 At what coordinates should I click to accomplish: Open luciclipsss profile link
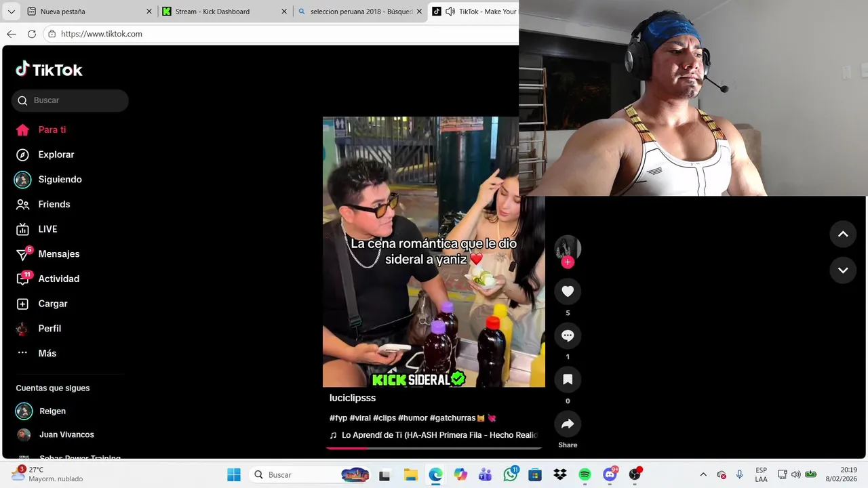[353, 398]
